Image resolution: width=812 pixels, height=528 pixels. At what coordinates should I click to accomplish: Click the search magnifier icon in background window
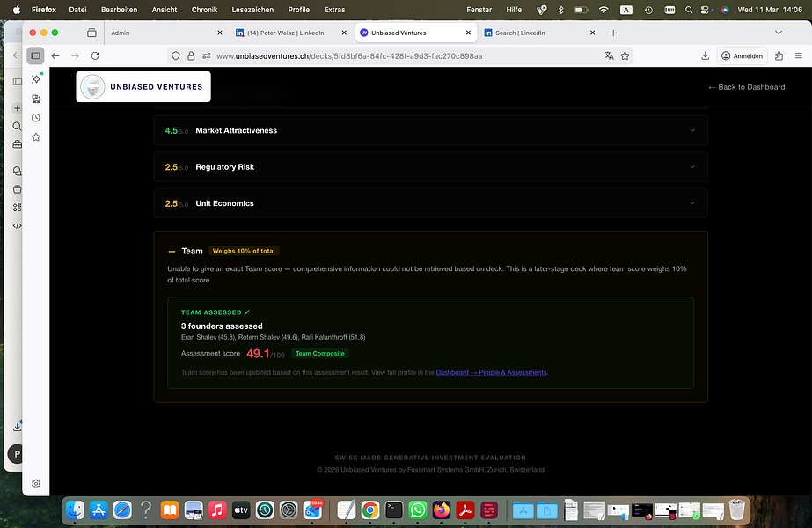pos(17,127)
